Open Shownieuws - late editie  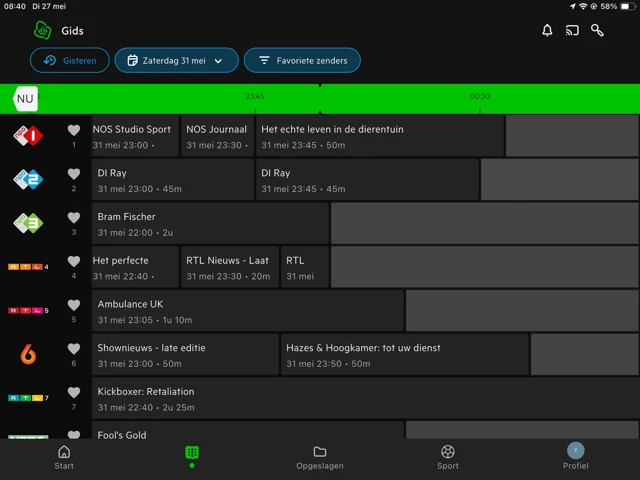(x=185, y=354)
